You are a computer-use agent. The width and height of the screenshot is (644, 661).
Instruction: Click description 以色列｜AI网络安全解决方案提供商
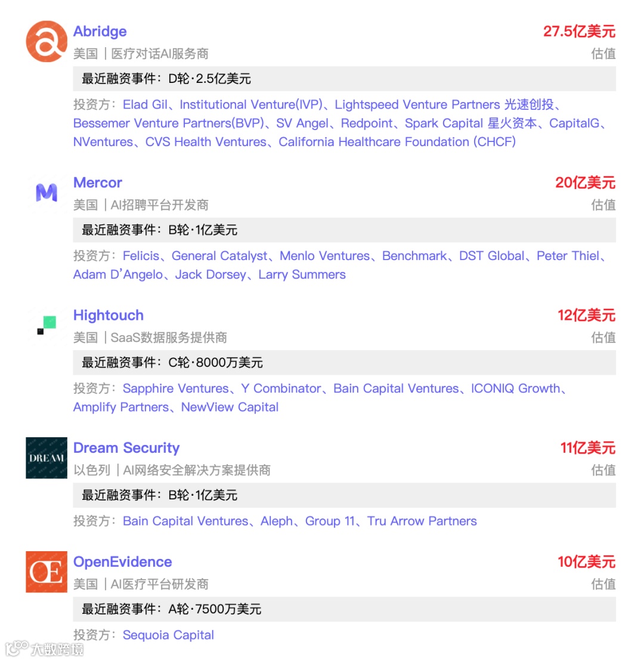(172, 470)
